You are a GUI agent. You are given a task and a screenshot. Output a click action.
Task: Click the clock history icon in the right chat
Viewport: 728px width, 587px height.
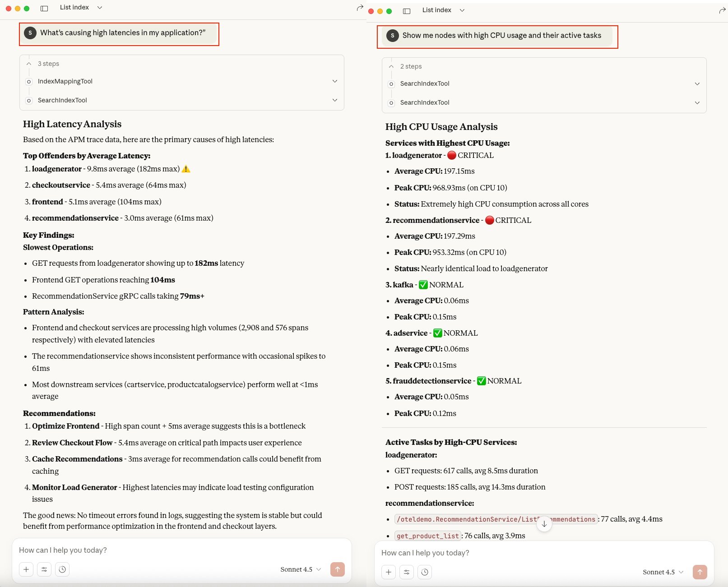(x=425, y=572)
